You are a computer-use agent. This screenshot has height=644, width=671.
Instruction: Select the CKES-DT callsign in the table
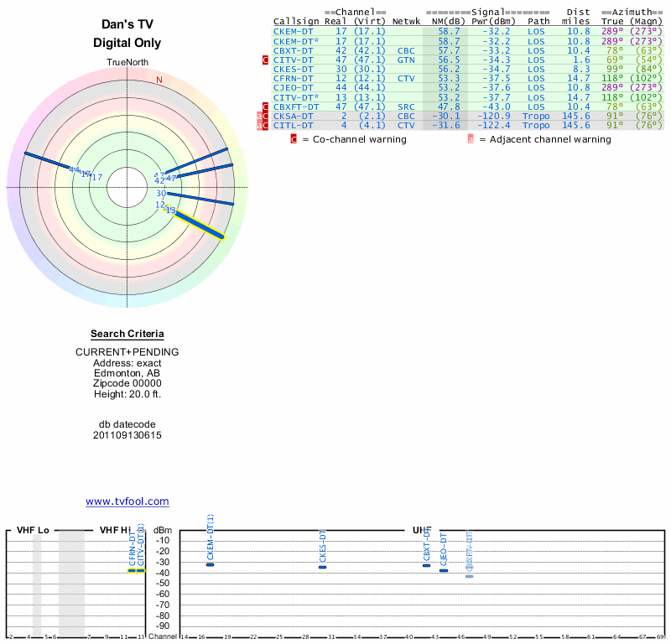coord(294,69)
